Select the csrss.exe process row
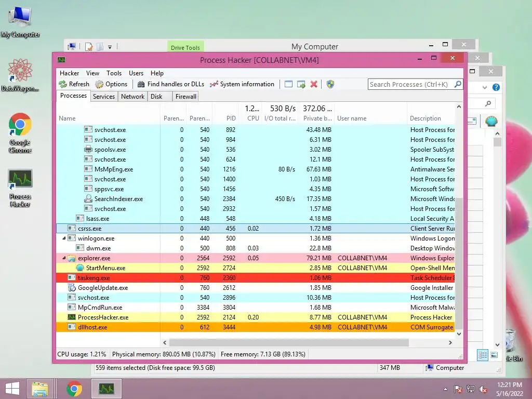 tap(256, 229)
